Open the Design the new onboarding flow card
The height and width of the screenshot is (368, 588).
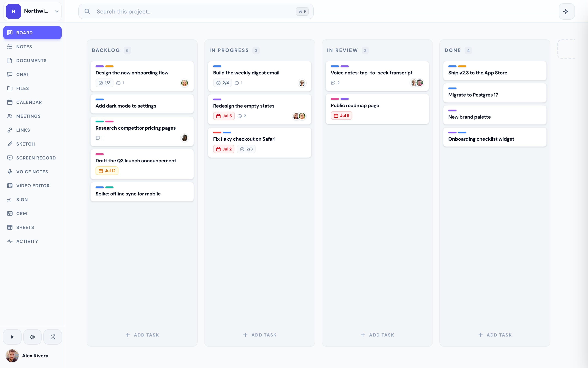click(142, 76)
